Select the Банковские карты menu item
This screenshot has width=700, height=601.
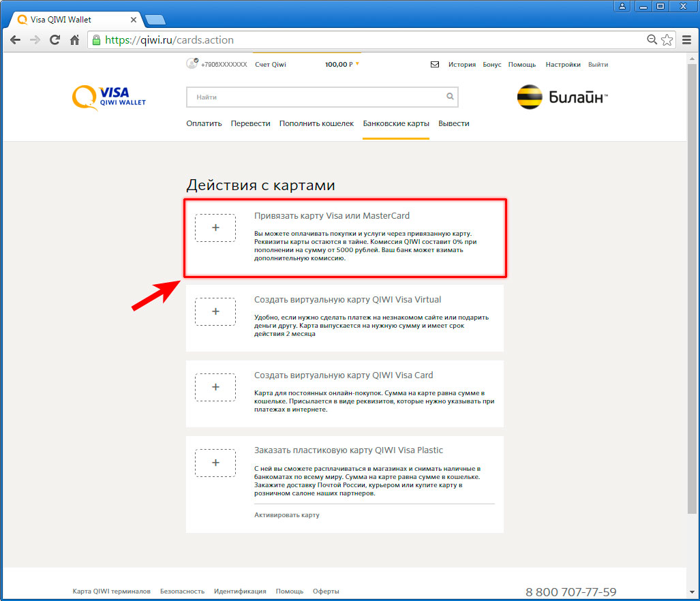[x=396, y=123]
